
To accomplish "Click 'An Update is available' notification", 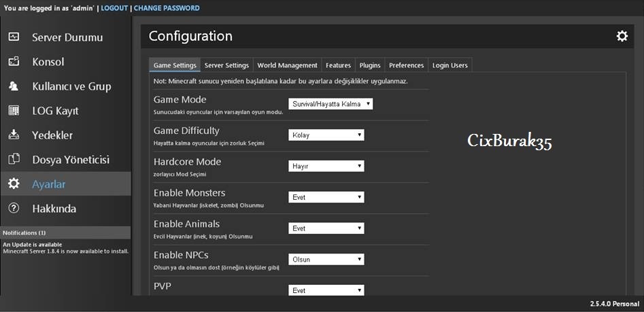I will click(33, 245).
